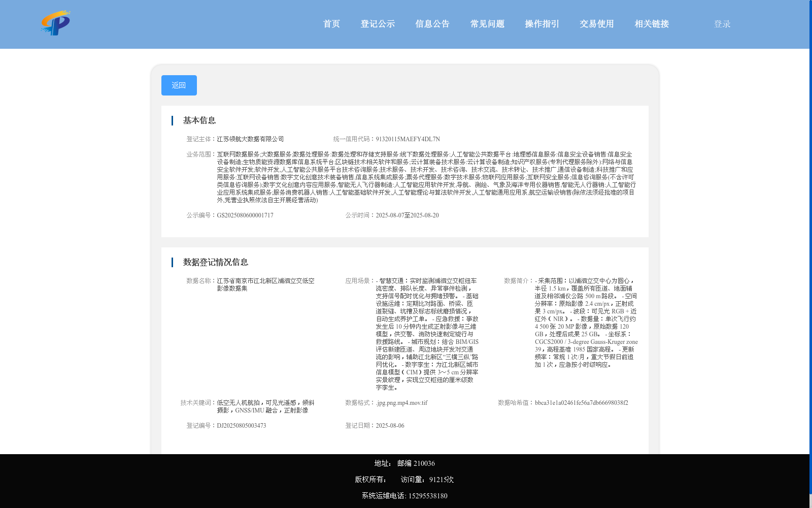Click the 系统运维电话 15295538180 text

point(404,496)
